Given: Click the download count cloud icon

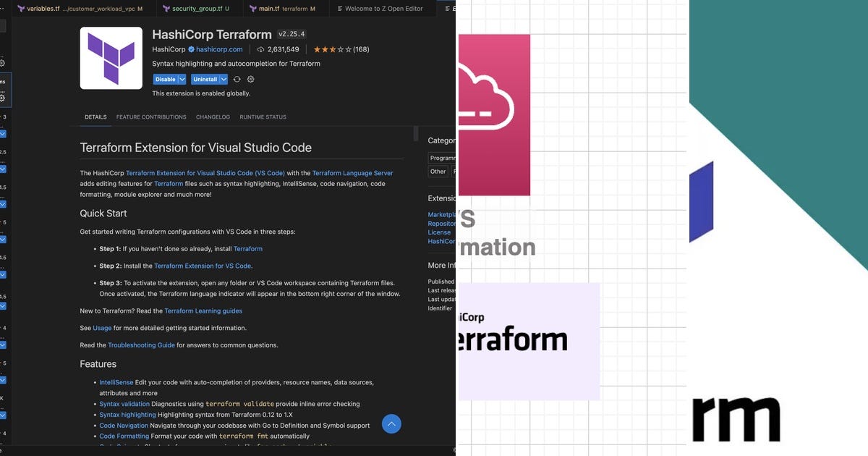Looking at the screenshot, I should pos(260,49).
